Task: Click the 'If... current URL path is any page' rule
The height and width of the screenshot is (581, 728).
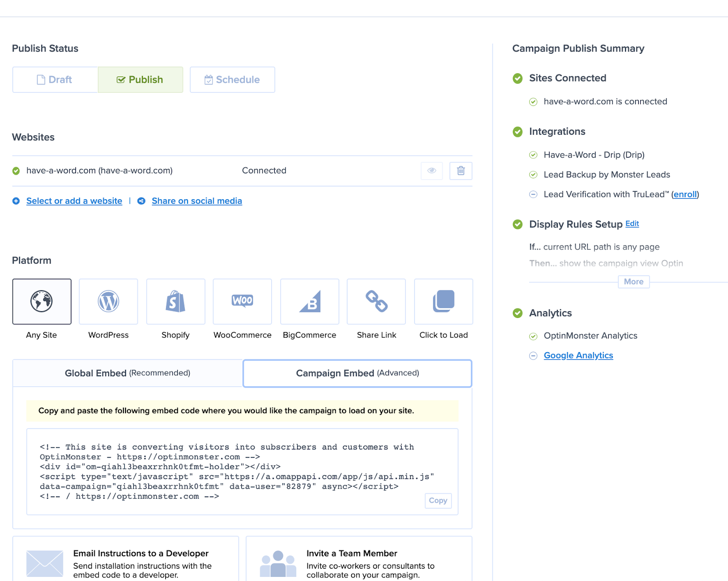Action: [594, 247]
